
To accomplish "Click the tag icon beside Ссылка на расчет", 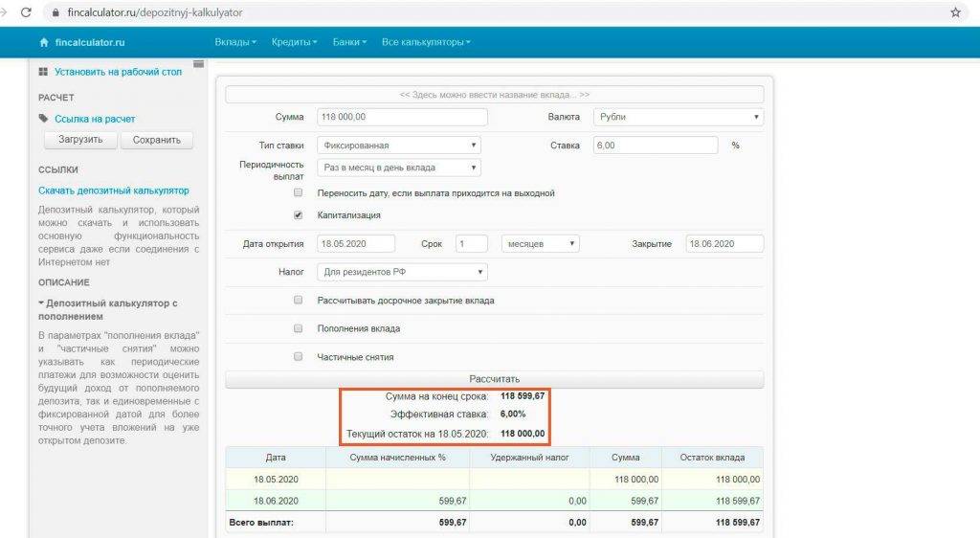I will pos(44,119).
